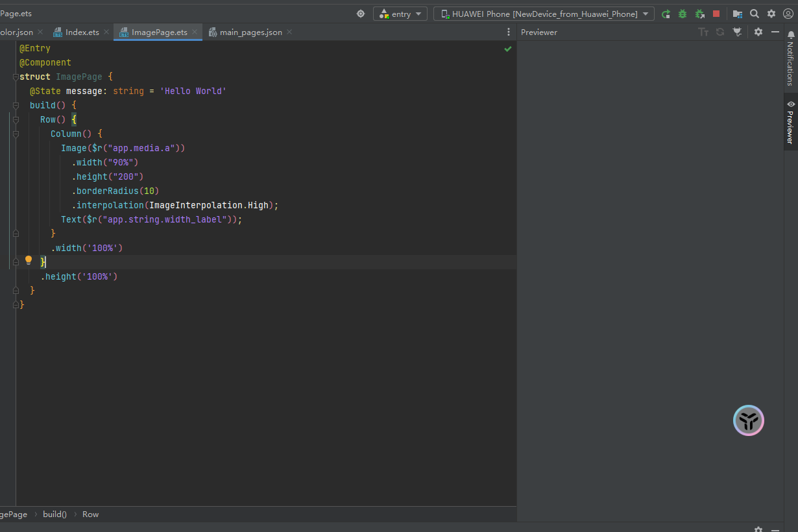
Task: Stop the running app with the red square
Action: point(716,14)
